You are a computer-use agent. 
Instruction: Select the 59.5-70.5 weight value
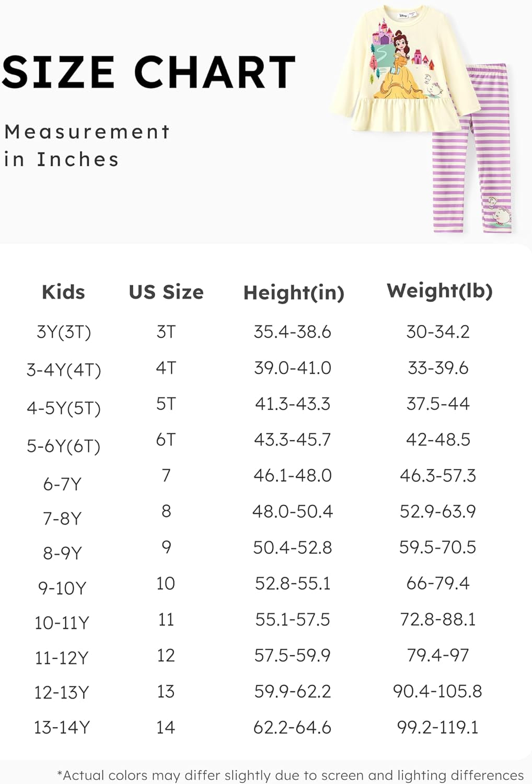[438, 547]
